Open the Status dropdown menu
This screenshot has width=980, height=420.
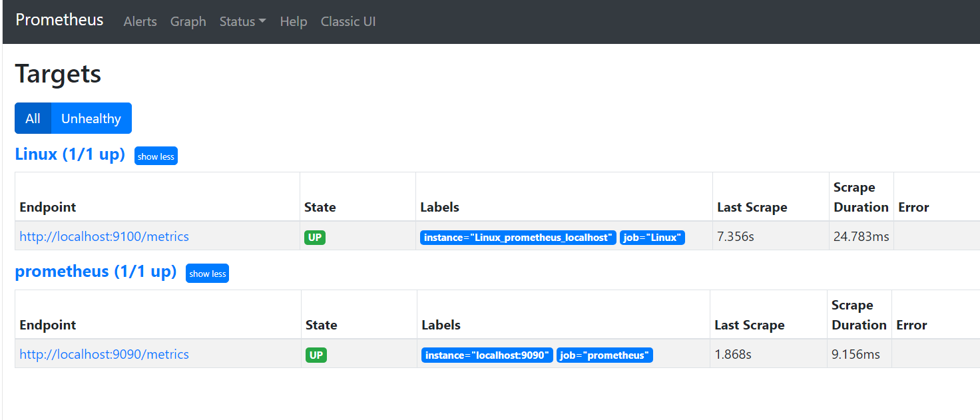click(242, 21)
